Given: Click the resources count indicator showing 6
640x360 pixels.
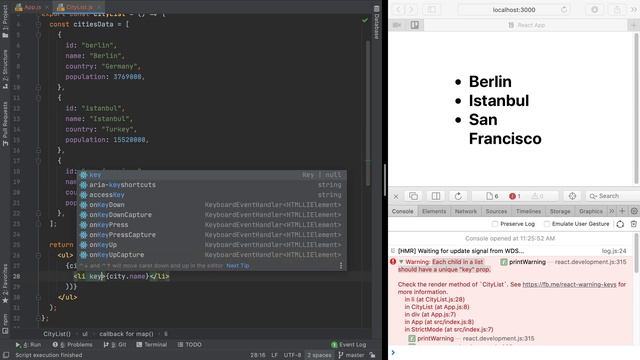Looking at the screenshot, I should click(492, 196).
